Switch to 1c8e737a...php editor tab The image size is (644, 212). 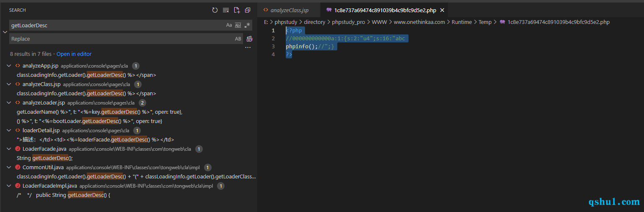[x=385, y=10]
